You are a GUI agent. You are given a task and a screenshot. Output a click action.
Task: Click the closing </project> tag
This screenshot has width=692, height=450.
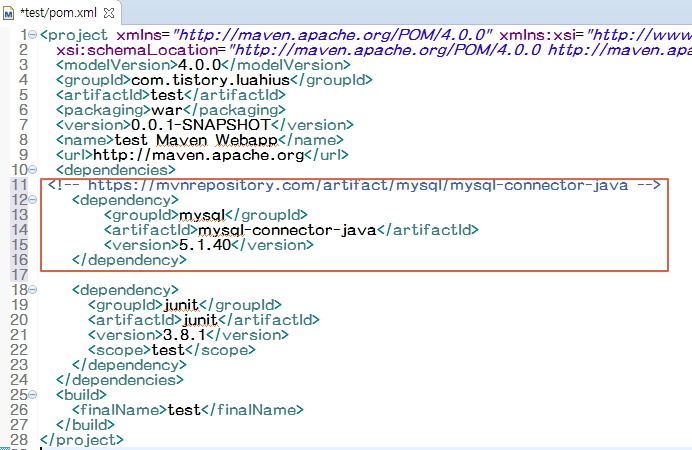[x=82, y=440]
